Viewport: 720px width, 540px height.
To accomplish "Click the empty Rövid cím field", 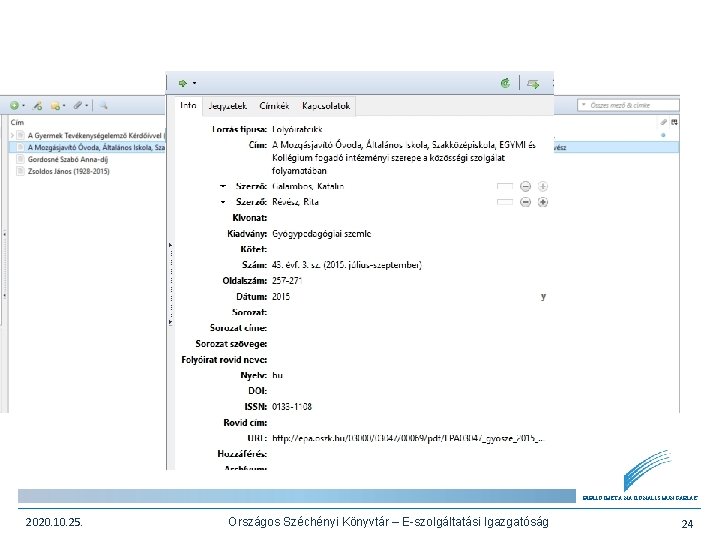I will [409, 422].
